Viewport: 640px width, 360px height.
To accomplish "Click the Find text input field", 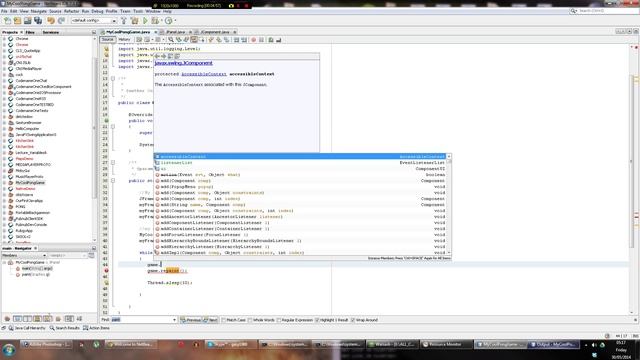I will coord(141,320).
